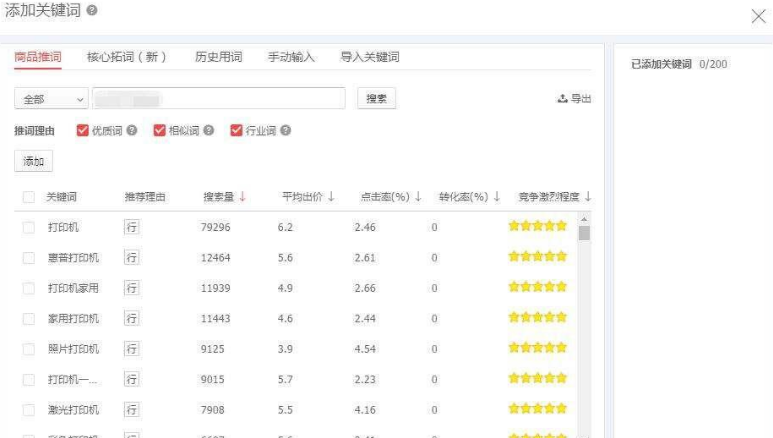Uncheck the 优质词 checkbox
773x438 pixels.
(x=84, y=131)
